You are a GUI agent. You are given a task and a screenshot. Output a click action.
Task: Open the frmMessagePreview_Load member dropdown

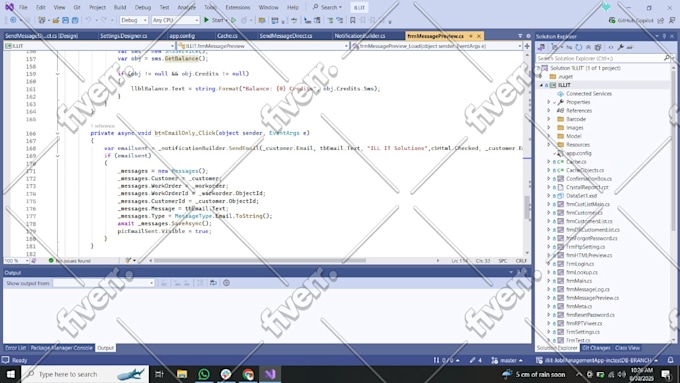click(x=437, y=46)
